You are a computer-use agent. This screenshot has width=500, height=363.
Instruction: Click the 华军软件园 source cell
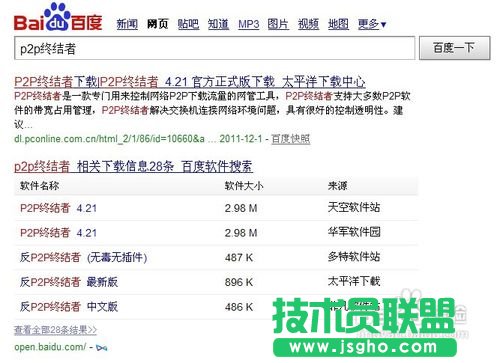pos(354,232)
